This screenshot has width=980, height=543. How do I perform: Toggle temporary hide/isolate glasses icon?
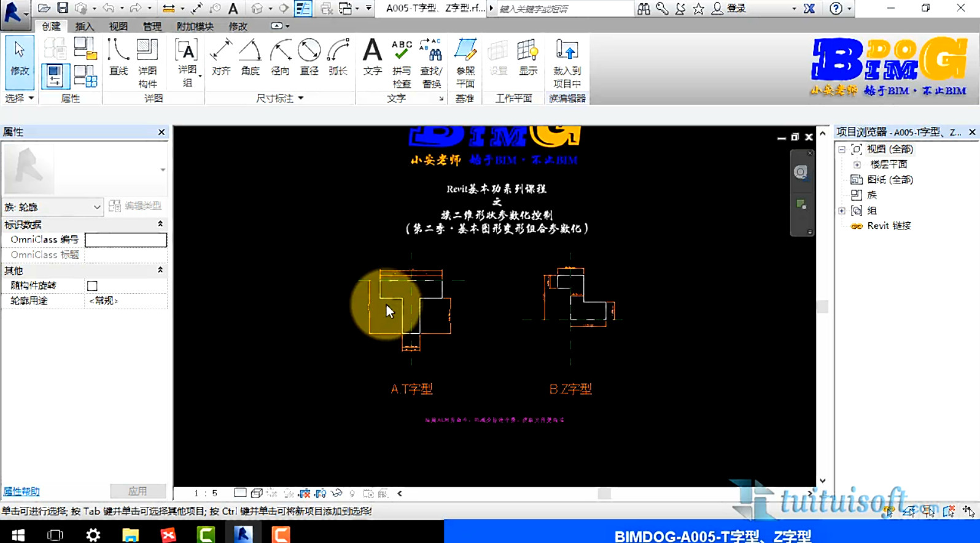click(336, 493)
